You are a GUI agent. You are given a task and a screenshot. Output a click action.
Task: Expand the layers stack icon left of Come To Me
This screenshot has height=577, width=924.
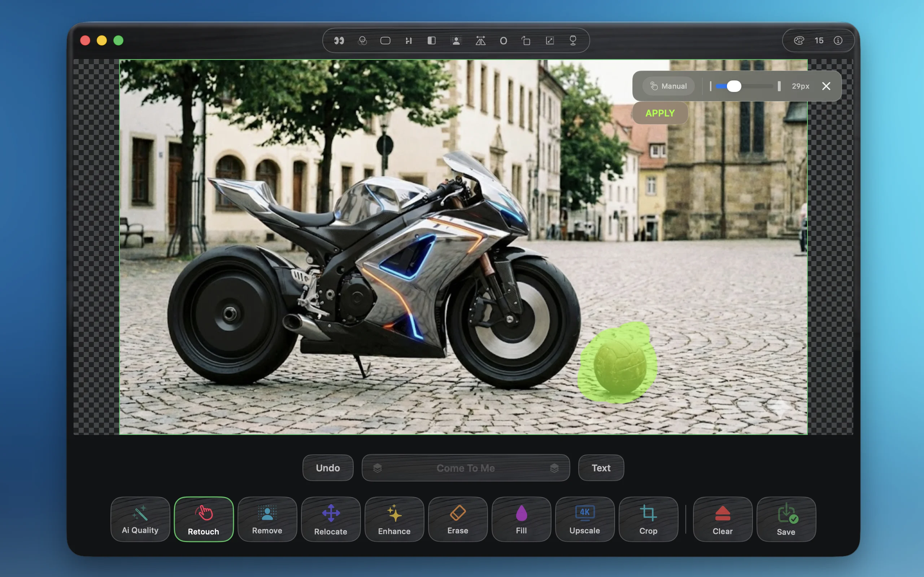pos(378,468)
